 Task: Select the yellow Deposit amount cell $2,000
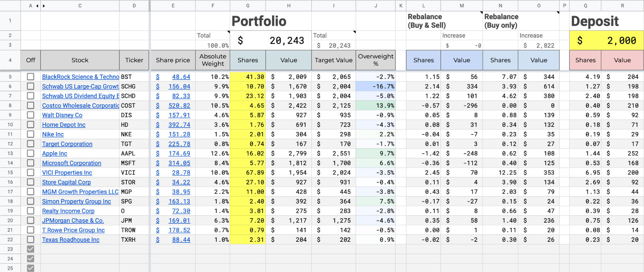606,40
